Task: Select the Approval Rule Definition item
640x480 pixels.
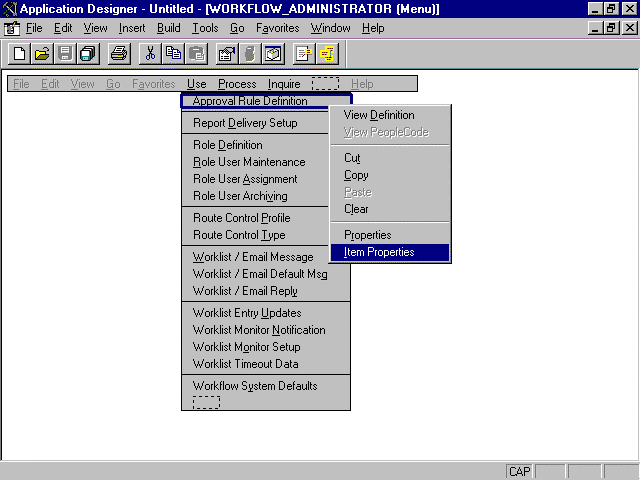Action: tap(266, 101)
